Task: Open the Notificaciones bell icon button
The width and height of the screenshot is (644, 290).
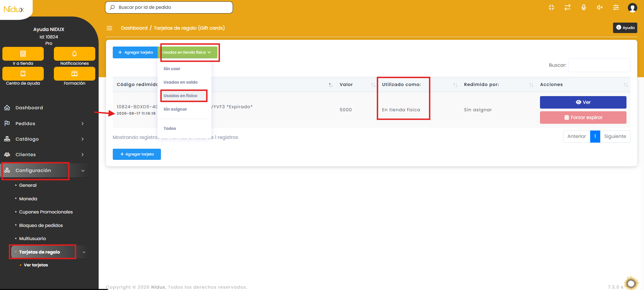Action: 74,54
